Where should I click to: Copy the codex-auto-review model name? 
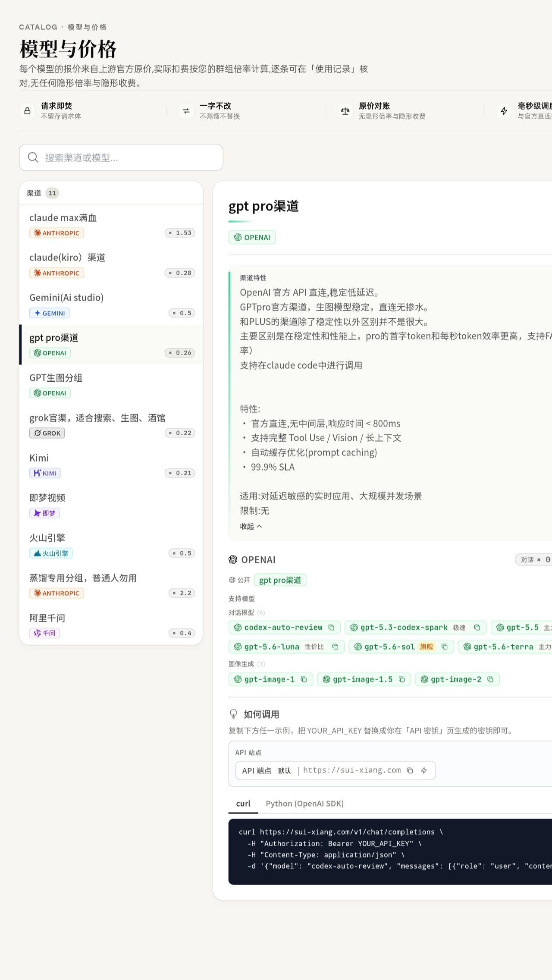pyautogui.click(x=331, y=628)
